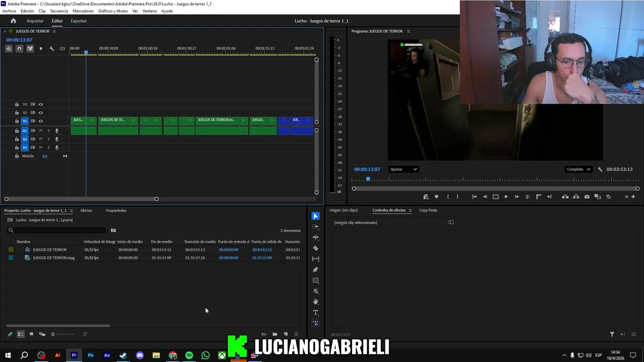Add a marker in the timeline toolbar
The image size is (644, 362).
pyautogui.click(x=41, y=49)
